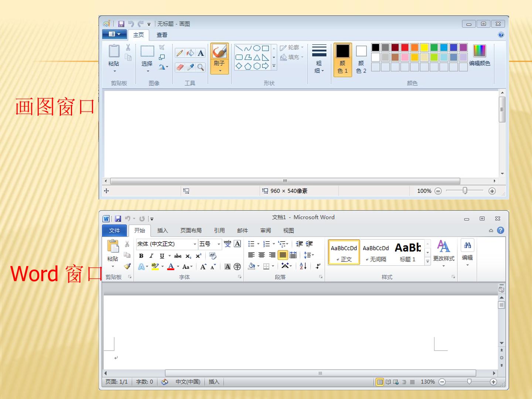Image resolution: width=532 pixels, height=399 pixels.
Task: Click the 编辑颜色 button in Paint
Action: [480, 56]
